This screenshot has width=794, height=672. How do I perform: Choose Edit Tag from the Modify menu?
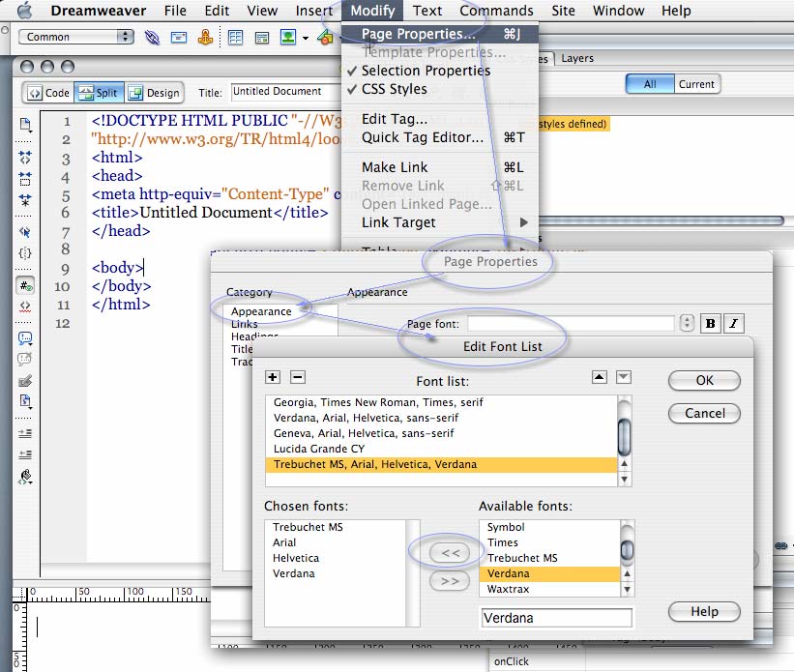pyautogui.click(x=439, y=119)
